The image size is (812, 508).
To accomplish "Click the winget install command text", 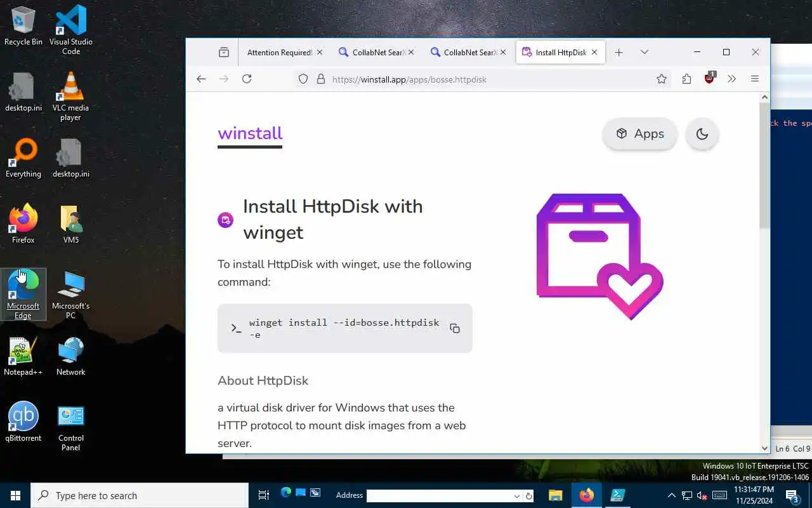I will click(x=344, y=328).
